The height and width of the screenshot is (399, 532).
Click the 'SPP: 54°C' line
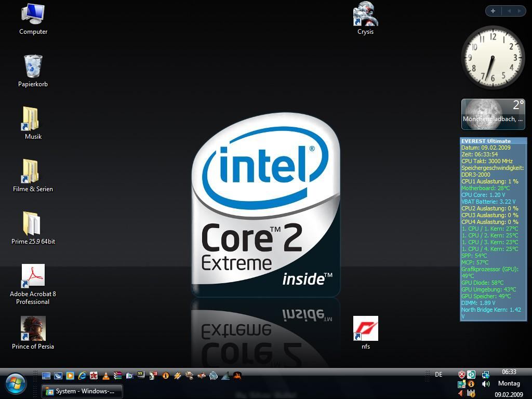pyautogui.click(x=474, y=256)
